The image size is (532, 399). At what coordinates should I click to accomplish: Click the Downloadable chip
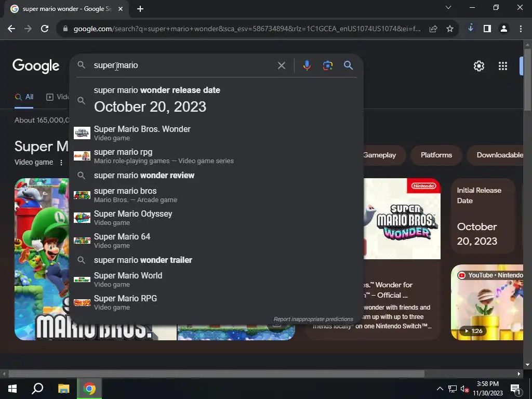point(496,155)
